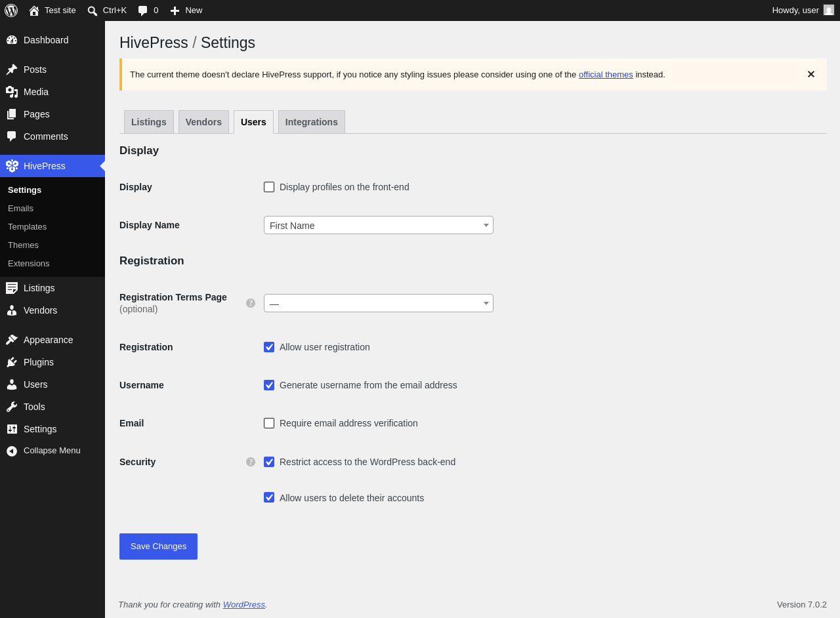
Task: Click the Save Changes button
Action: [158, 546]
